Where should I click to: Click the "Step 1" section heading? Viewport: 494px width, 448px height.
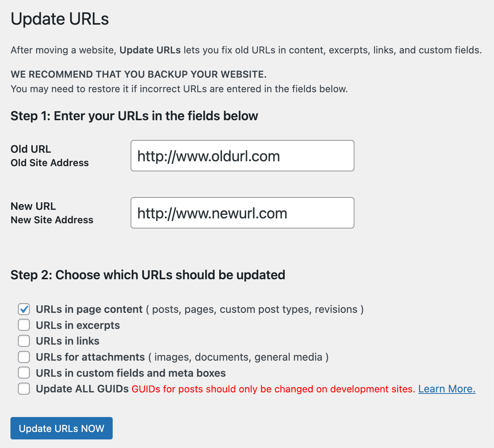[134, 116]
